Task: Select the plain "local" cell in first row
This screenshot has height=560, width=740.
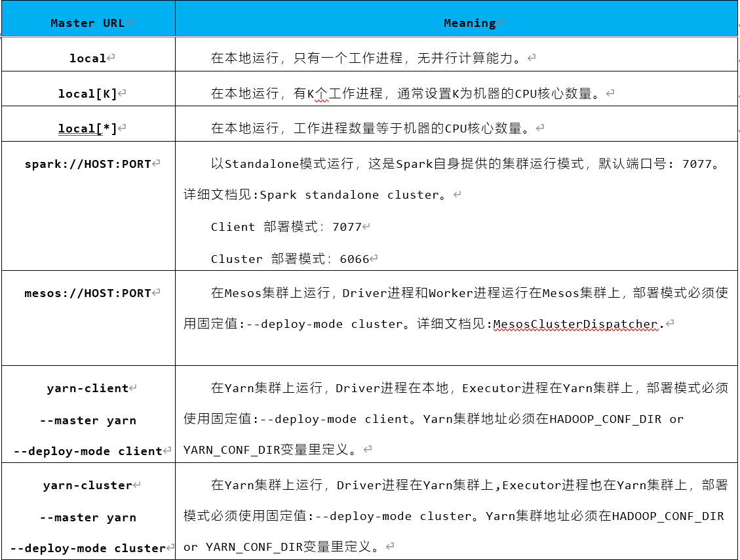Action: tap(88, 58)
